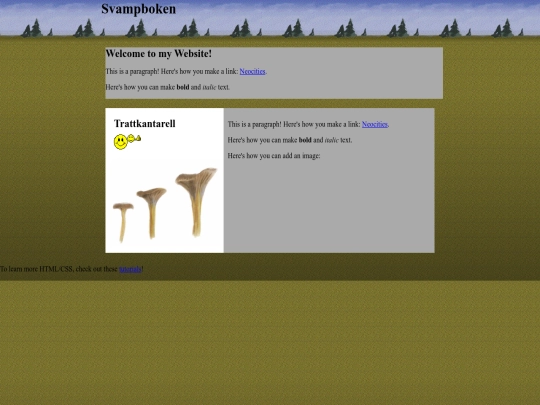540x405 pixels.
Task: Click the Trattkantarell heading
Action: coord(145,124)
